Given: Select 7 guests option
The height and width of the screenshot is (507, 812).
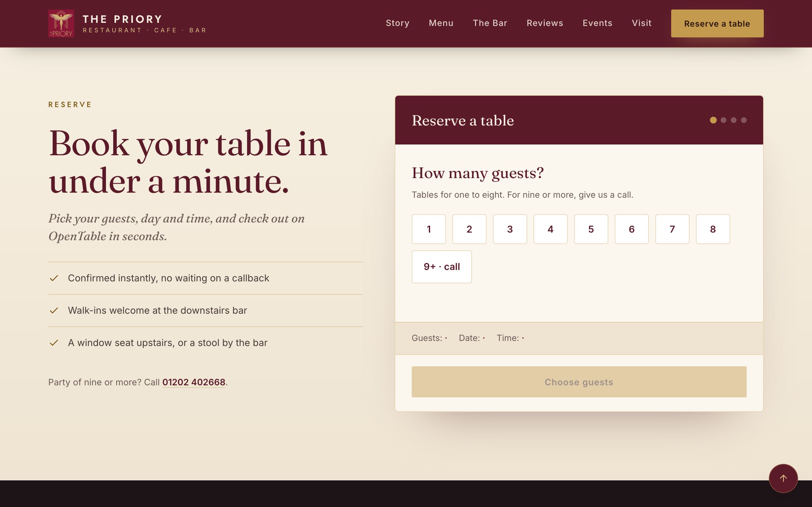Looking at the screenshot, I should (672, 229).
